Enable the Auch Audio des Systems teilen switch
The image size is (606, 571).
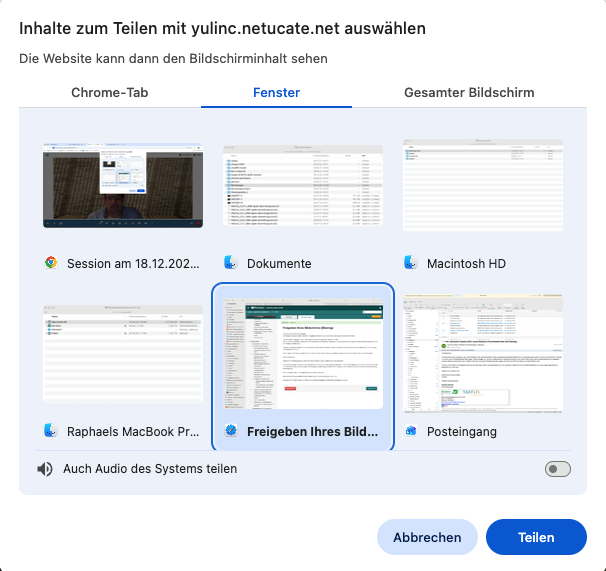point(558,469)
